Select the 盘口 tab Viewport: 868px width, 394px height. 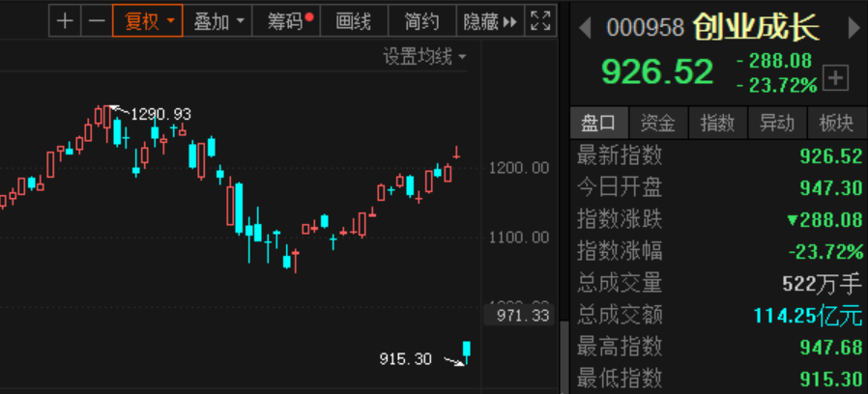[x=599, y=123]
